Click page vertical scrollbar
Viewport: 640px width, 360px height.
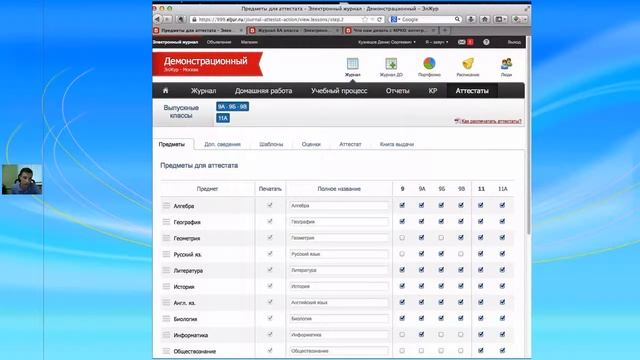[529, 135]
